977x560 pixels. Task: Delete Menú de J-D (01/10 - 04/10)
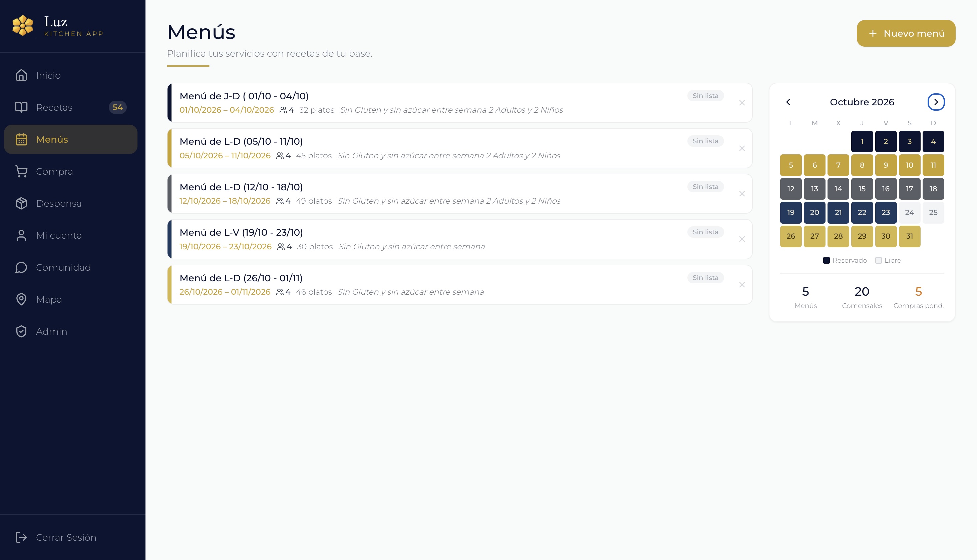(742, 103)
